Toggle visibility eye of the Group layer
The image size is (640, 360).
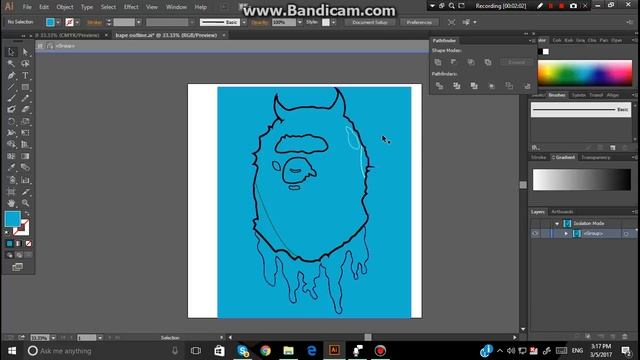pyautogui.click(x=535, y=233)
